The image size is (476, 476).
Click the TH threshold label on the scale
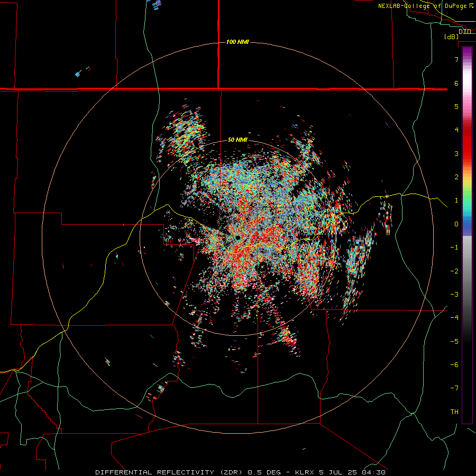point(454,412)
